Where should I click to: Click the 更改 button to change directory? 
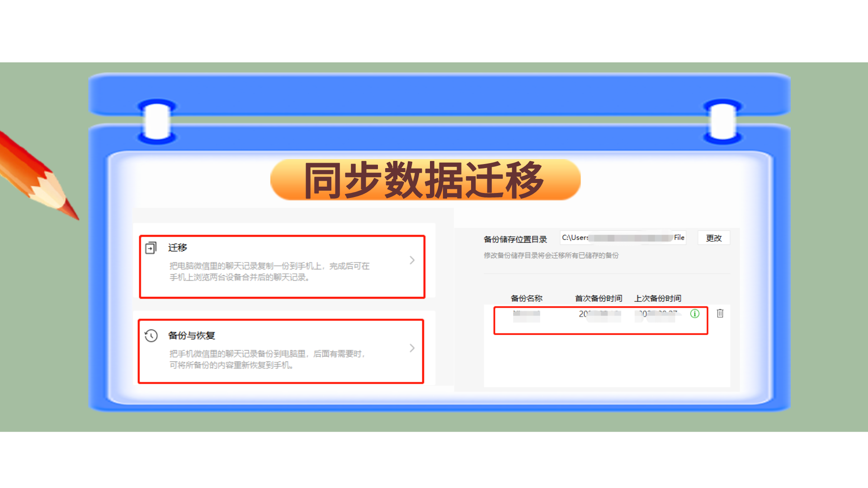click(x=714, y=238)
